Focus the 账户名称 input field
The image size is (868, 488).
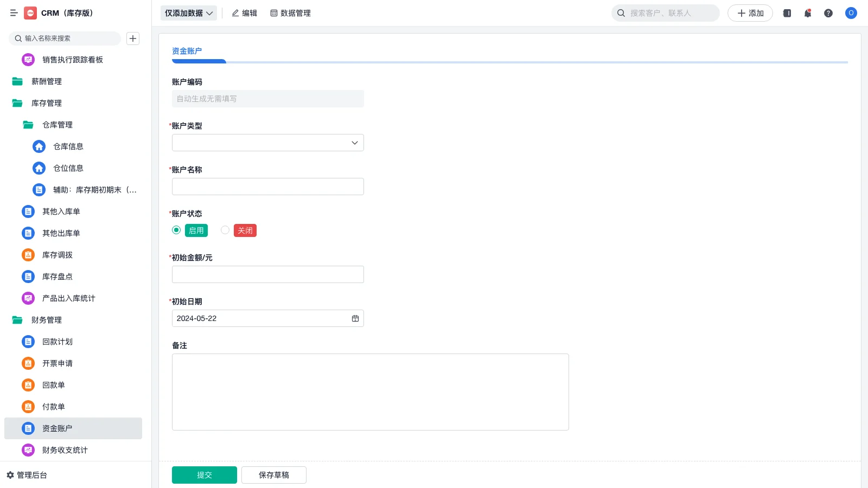(267, 187)
